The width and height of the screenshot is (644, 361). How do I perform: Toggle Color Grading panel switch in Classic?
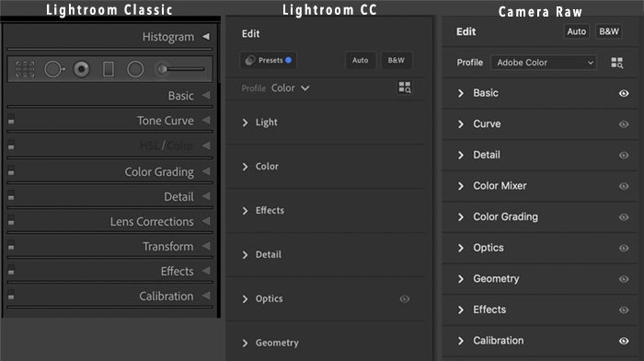click(11, 170)
